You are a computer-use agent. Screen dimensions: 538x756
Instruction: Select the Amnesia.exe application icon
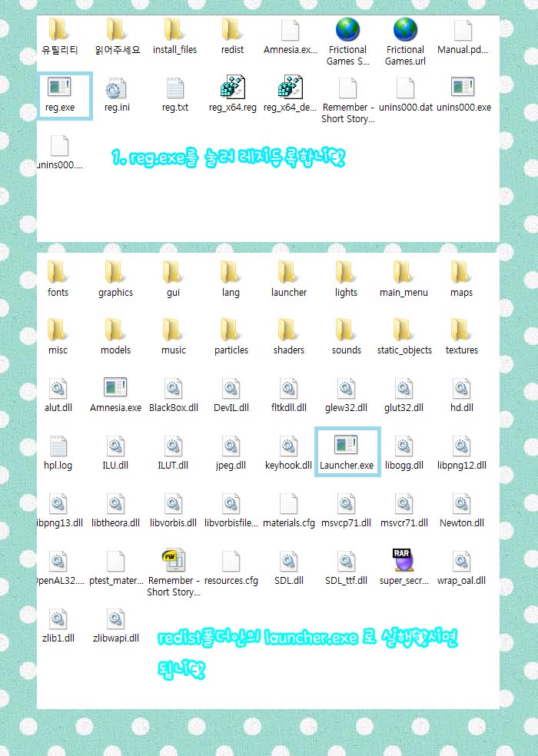115,387
